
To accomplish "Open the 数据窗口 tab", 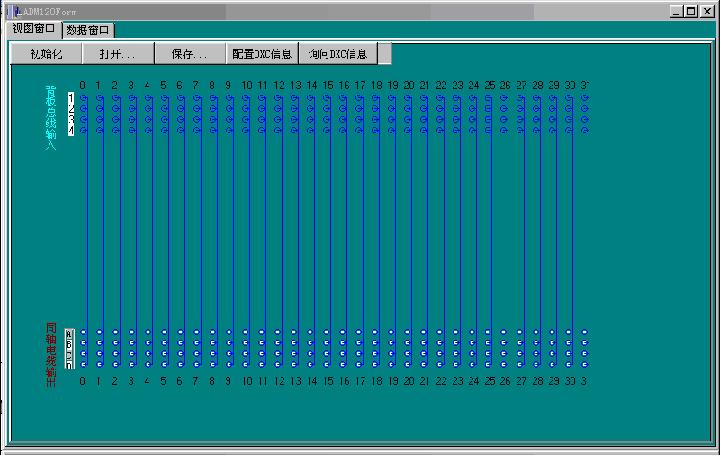I will coord(88,30).
